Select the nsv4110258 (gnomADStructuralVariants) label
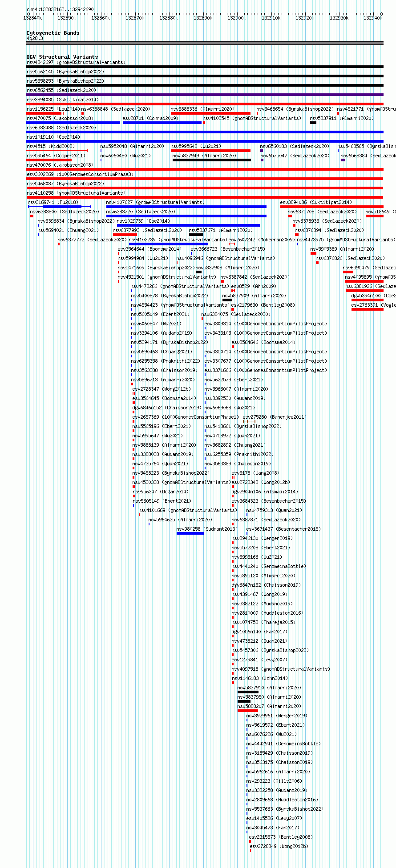The image size is (396, 868). tap(76, 193)
